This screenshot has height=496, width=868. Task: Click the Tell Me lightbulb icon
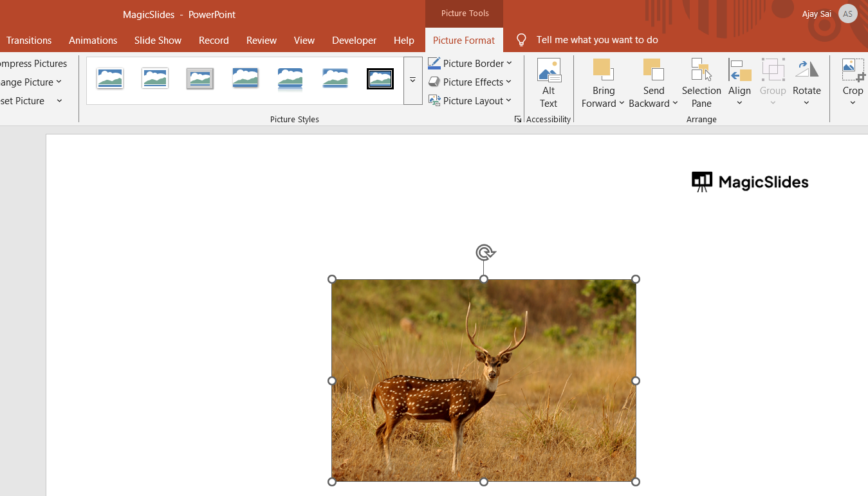pyautogui.click(x=521, y=40)
